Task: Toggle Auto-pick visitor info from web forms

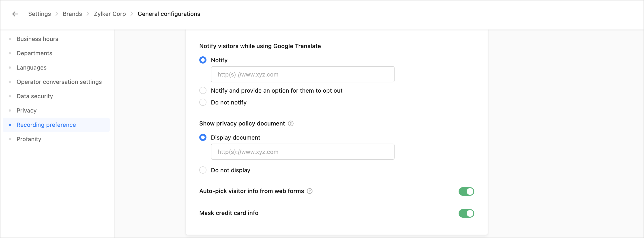Action: [466, 191]
